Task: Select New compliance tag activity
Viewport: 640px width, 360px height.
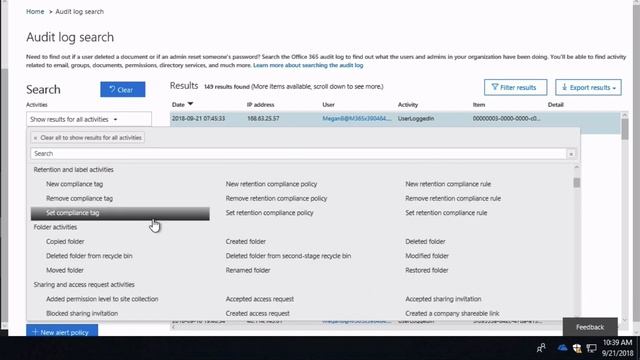Action: click(x=74, y=184)
